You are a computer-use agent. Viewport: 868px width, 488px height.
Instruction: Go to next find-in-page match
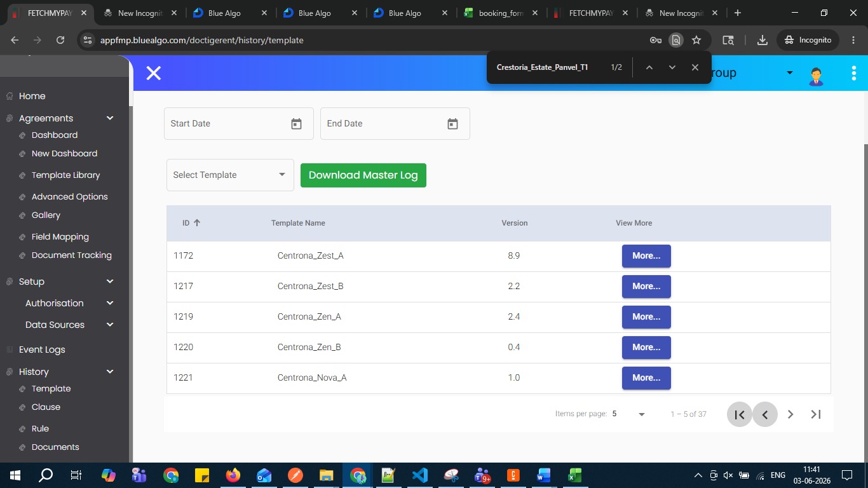[x=672, y=67]
